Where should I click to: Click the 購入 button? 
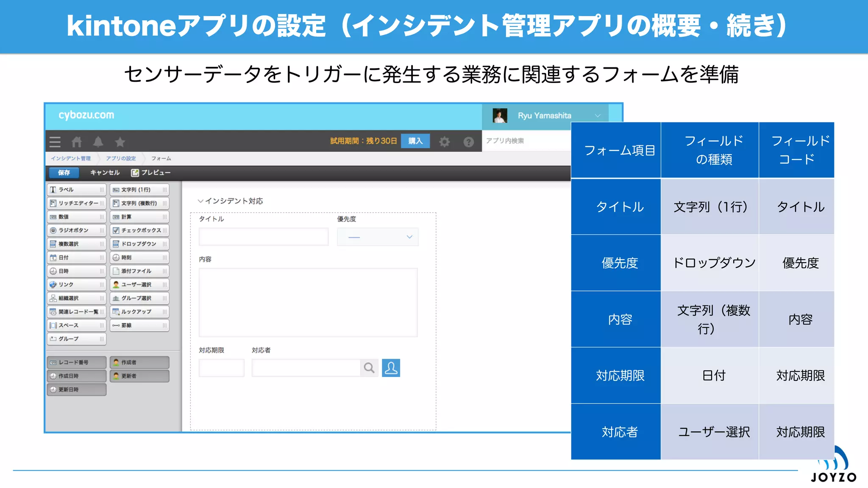[415, 141]
